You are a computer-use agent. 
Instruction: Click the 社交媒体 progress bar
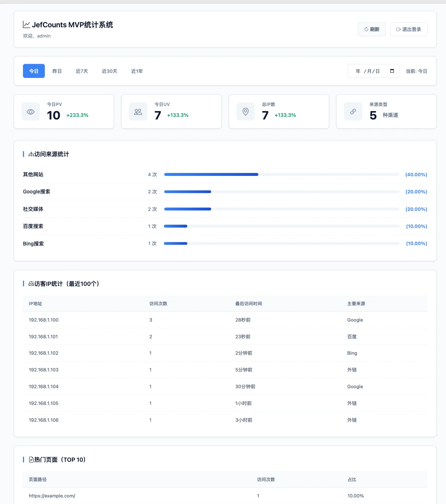[x=282, y=209]
